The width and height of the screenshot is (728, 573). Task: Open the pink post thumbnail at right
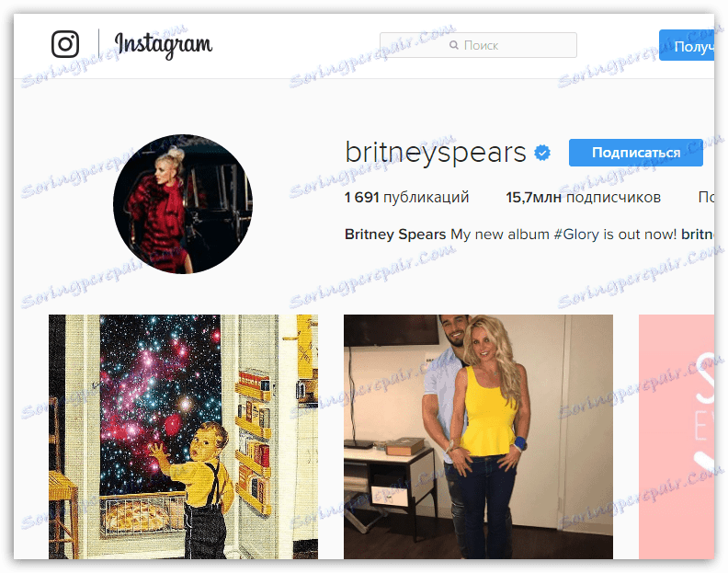coord(677,437)
